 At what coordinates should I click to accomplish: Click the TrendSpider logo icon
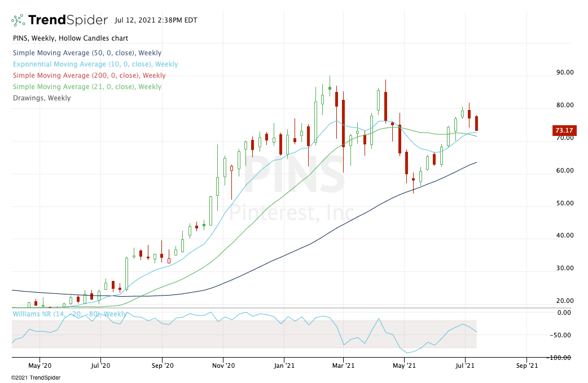click(x=18, y=20)
